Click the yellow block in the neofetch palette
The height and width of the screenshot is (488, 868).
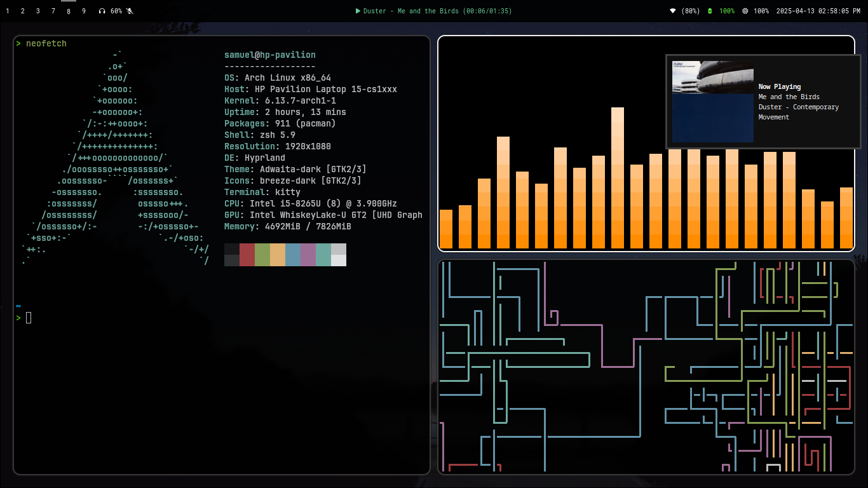tap(278, 254)
